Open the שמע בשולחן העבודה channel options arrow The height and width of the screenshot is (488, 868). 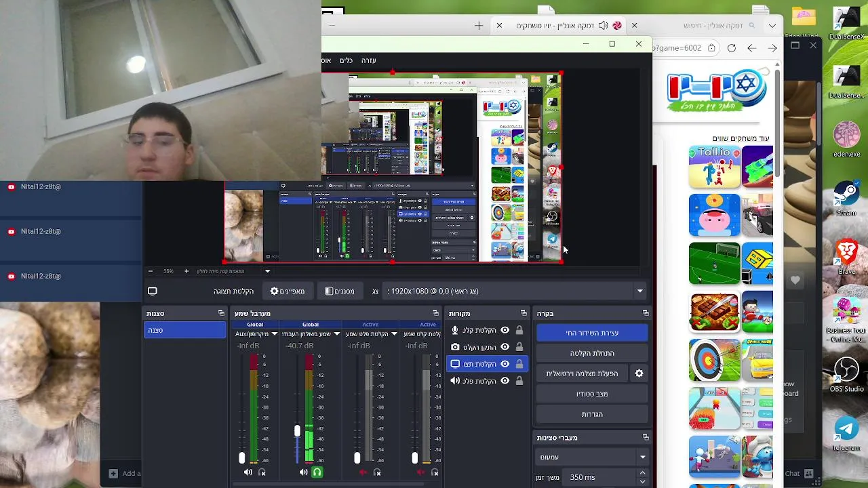[x=336, y=334]
